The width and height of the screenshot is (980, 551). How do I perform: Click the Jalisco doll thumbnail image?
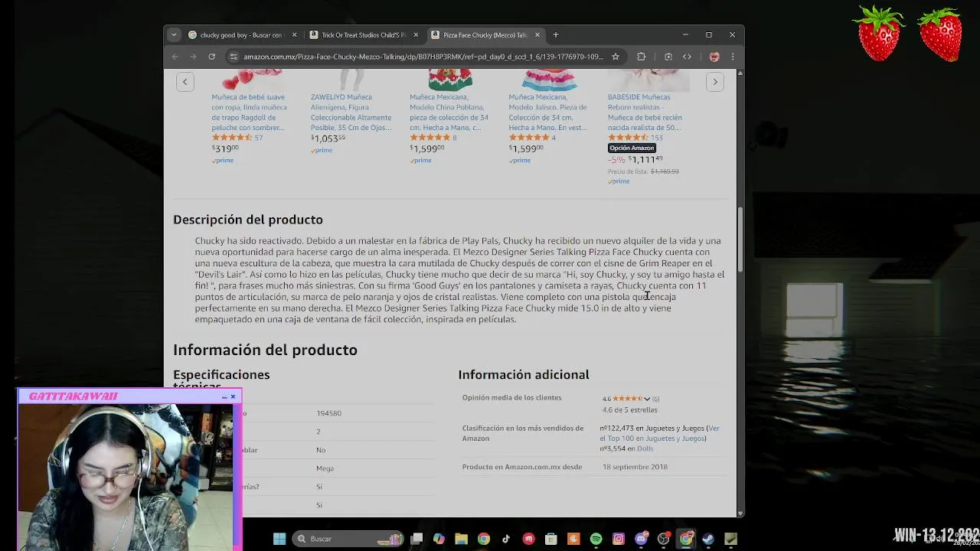point(549,80)
